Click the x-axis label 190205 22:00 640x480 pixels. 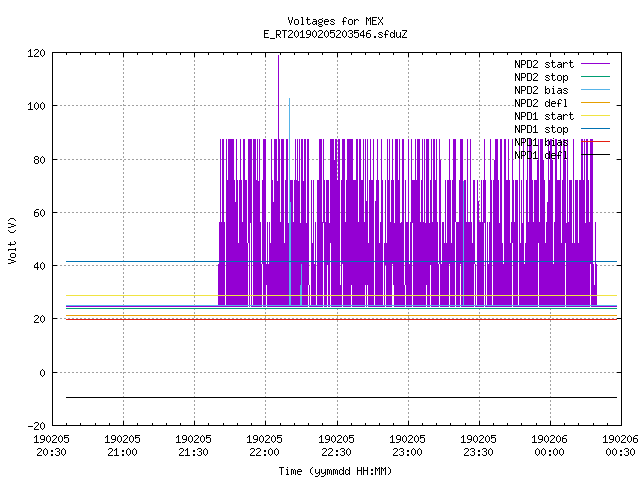point(264,446)
